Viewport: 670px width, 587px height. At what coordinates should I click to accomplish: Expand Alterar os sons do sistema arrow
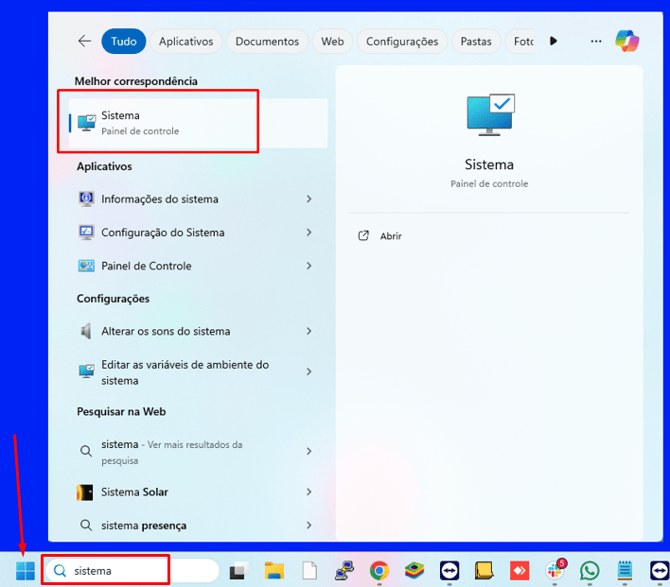[309, 331]
